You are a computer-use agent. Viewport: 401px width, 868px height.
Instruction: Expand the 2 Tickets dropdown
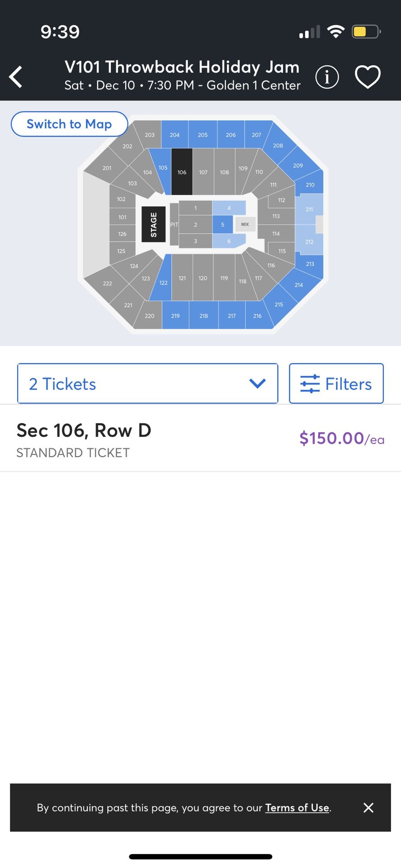147,384
